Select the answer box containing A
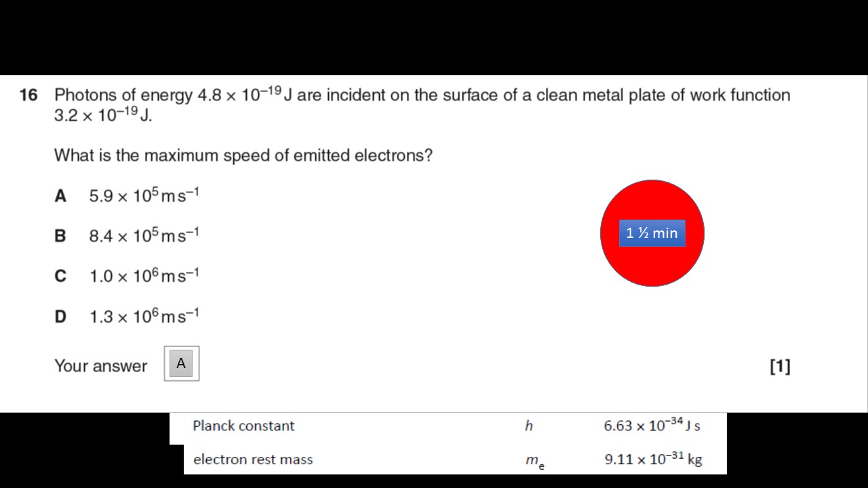The image size is (868, 488). [x=181, y=363]
